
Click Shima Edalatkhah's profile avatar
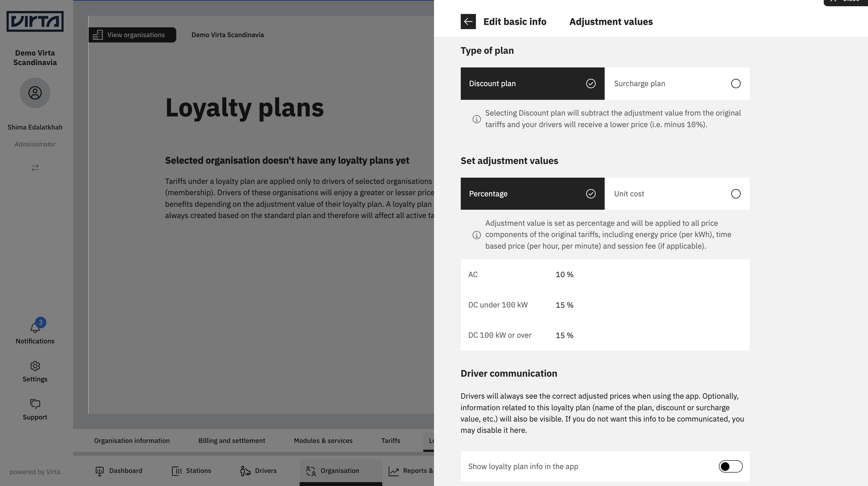click(x=35, y=93)
